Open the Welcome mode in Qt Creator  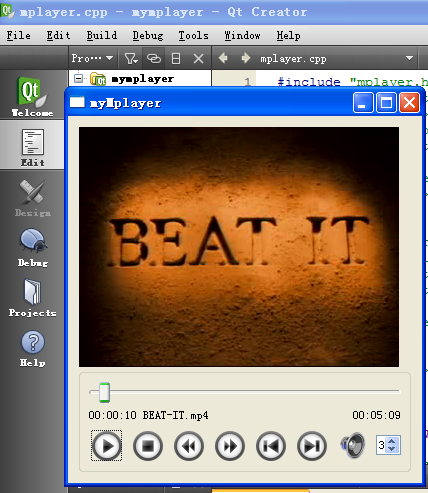[32, 96]
